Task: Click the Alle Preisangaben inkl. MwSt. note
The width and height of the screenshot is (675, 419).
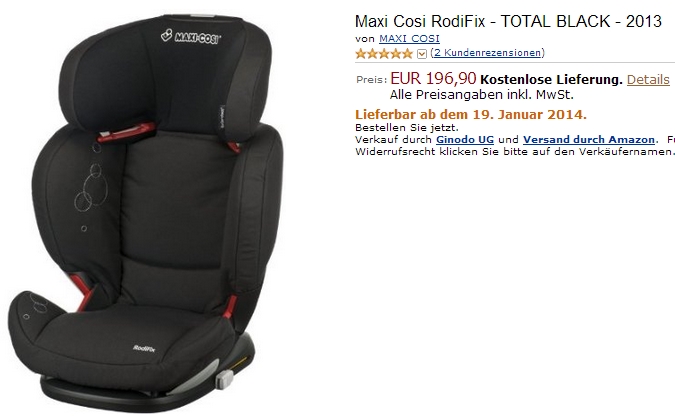Action: click(481, 95)
